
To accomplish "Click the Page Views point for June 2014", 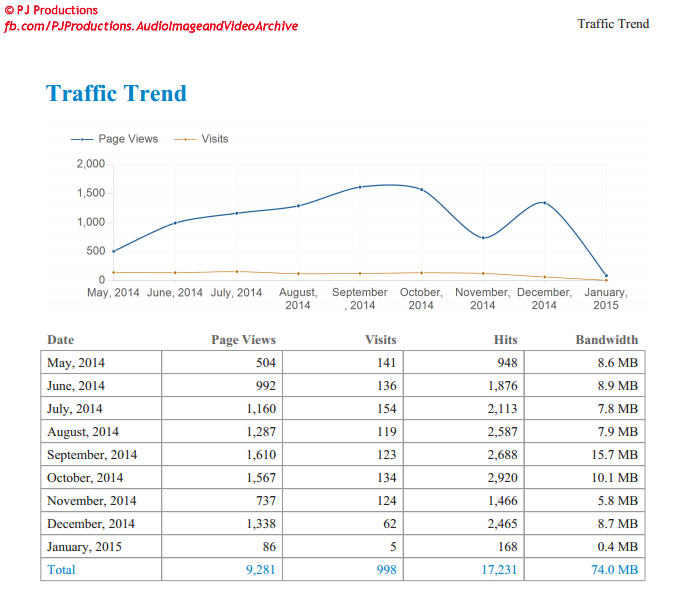I will (175, 223).
